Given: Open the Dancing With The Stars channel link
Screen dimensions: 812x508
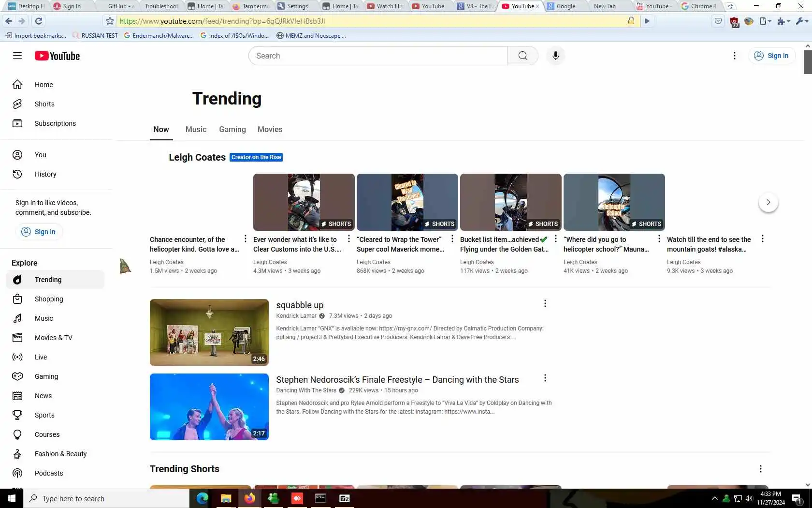Looking at the screenshot, I should [x=306, y=390].
